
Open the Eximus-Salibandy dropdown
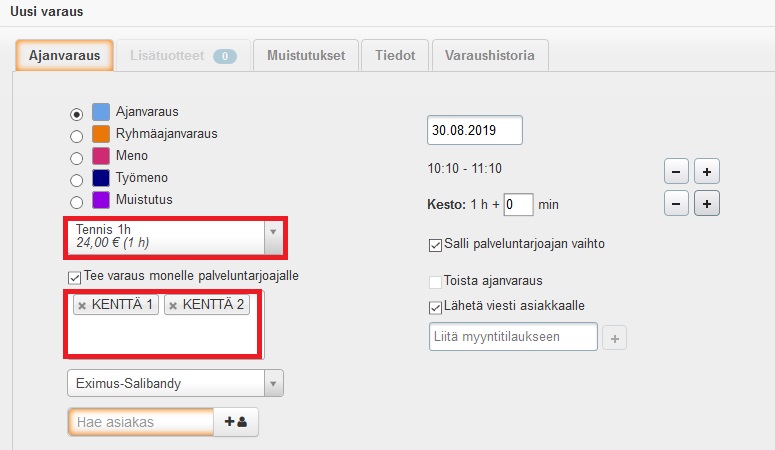coord(175,383)
